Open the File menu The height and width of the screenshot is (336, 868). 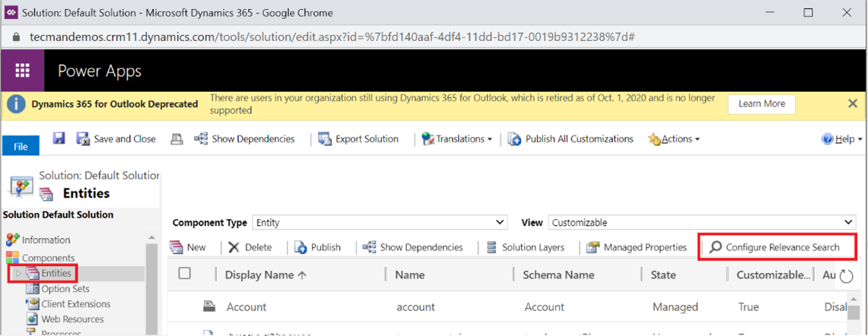click(x=21, y=147)
